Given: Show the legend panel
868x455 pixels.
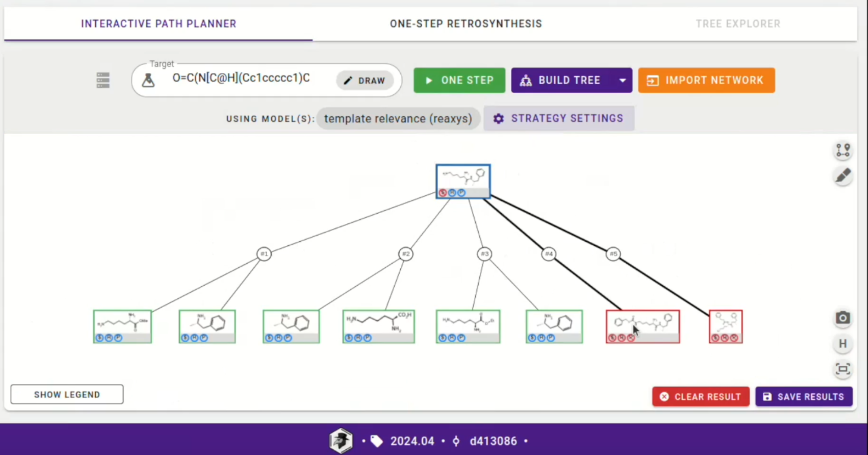Looking at the screenshot, I should click(67, 394).
